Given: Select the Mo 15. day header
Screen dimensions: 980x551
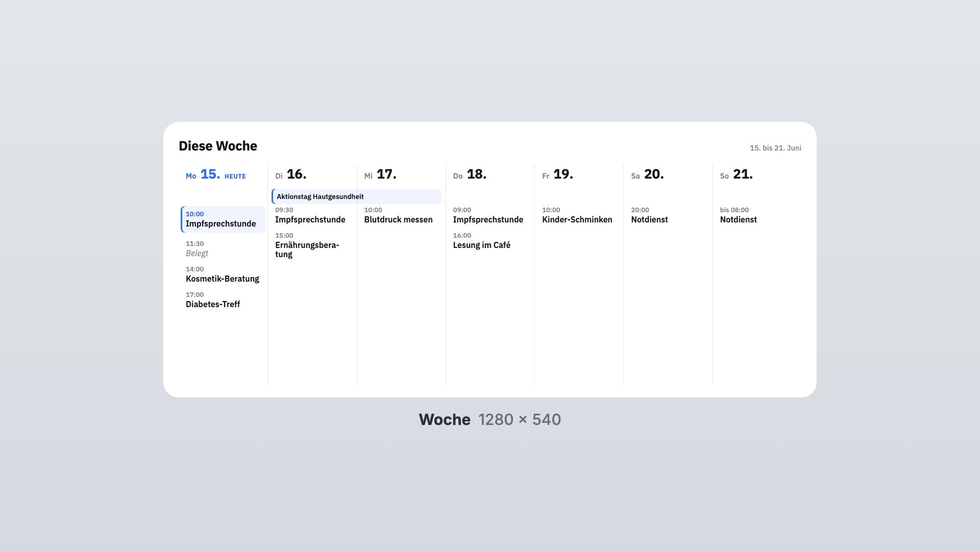Looking at the screenshot, I should [216, 174].
